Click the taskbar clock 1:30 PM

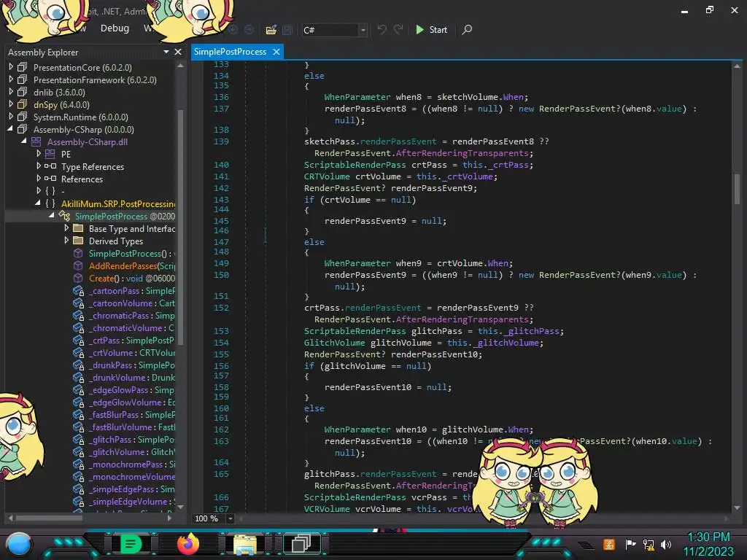(x=708, y=537)
